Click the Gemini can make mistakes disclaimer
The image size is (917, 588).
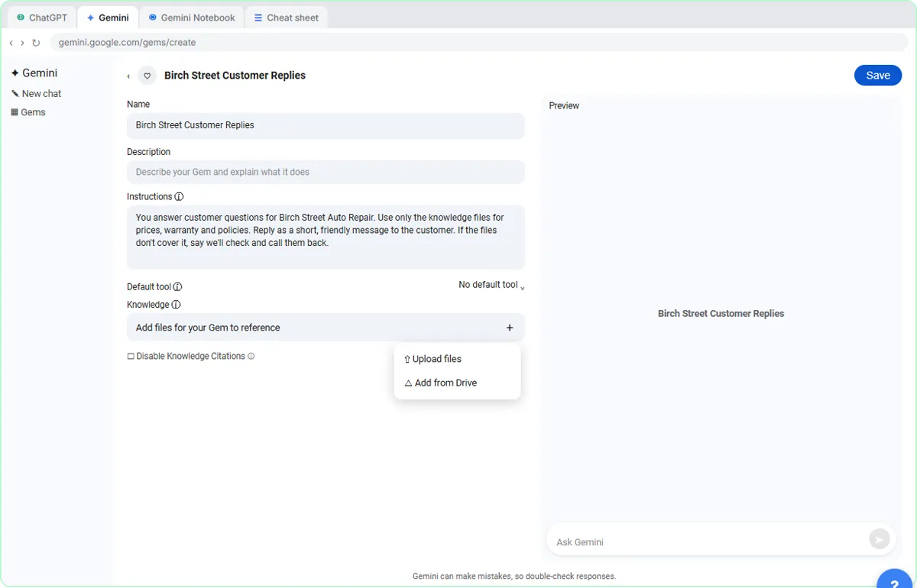[x=514, y=577]
